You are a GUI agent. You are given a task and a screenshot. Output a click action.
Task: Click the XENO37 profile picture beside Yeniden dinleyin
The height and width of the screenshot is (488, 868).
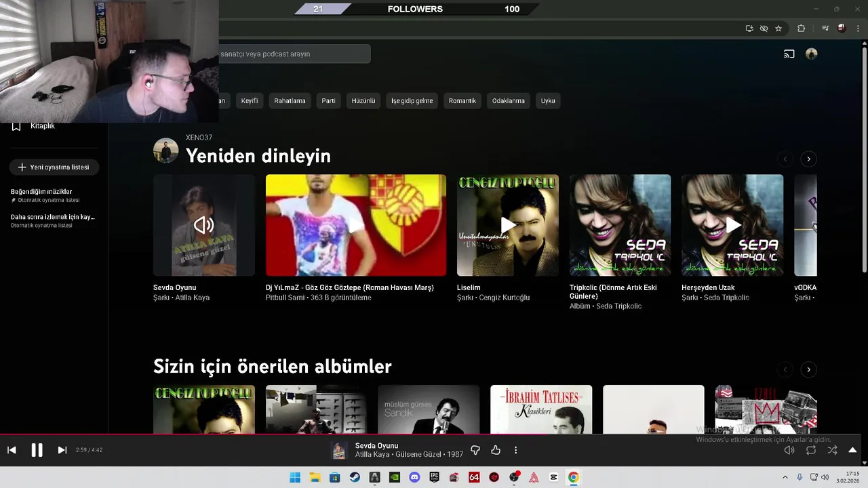pos(165,150)
